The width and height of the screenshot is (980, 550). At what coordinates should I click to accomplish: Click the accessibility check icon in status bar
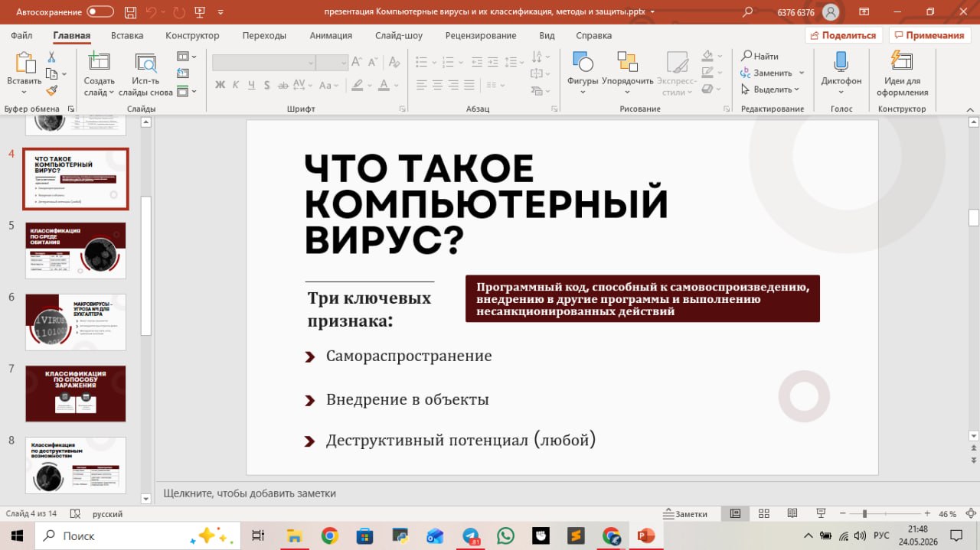tap(76, 514)
